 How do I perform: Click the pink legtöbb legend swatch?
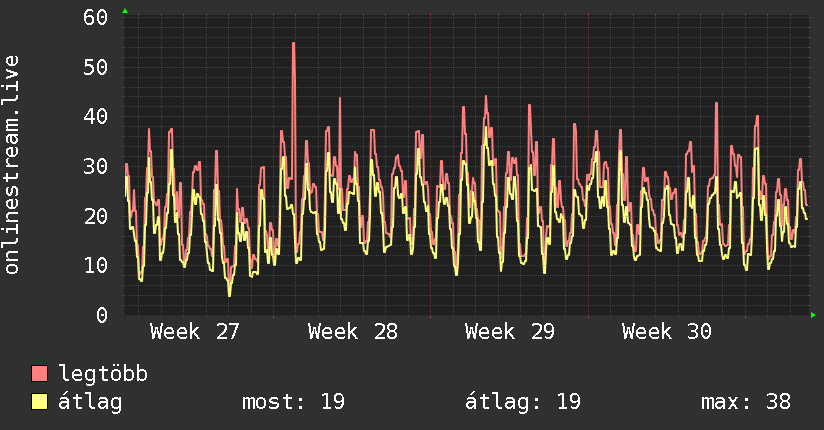(39, 373)
